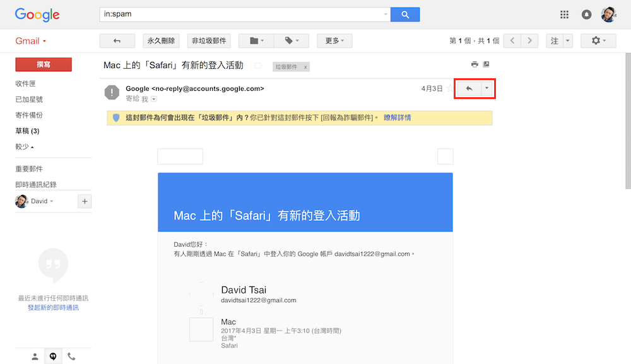Open the settings gear dropdown
The height and width of the screenshot is (364, 631).
[594, 41]
